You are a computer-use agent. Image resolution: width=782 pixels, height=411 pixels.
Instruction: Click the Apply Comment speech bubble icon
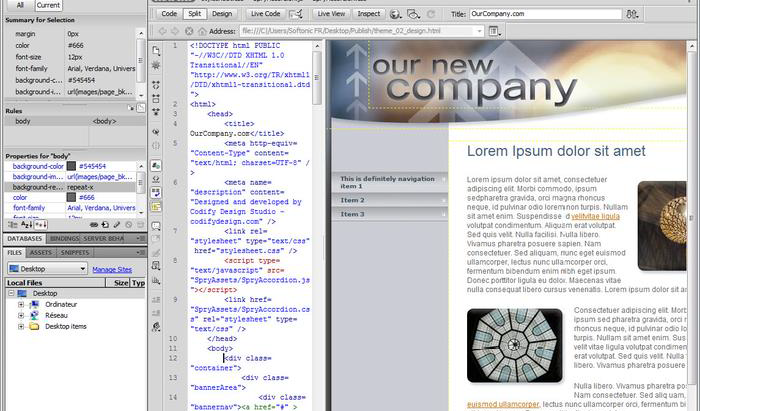156,226
